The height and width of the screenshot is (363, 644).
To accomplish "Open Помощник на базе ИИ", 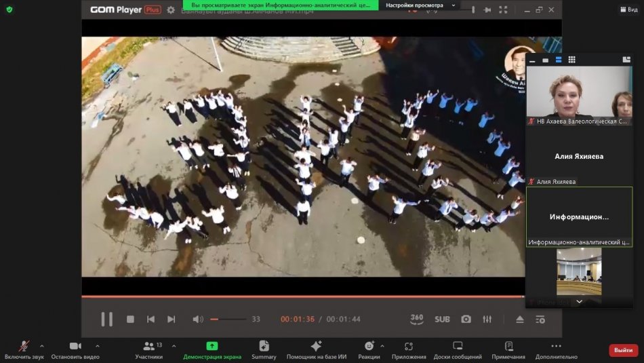I will (317, 350).
